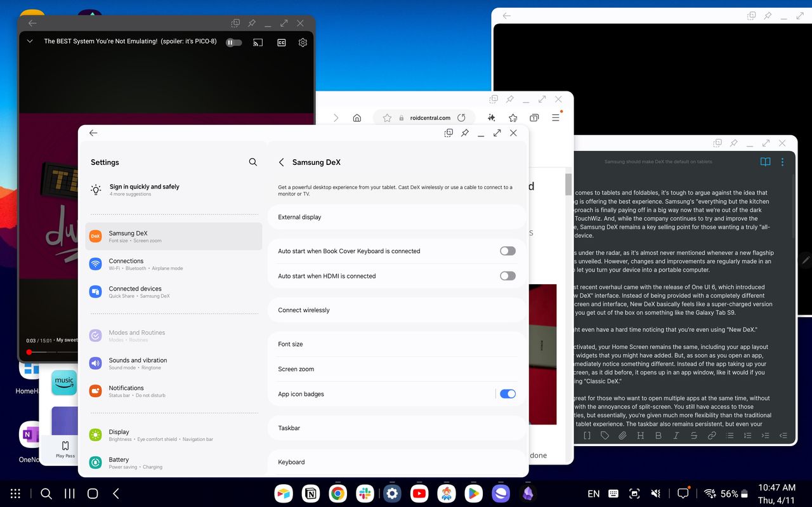Back arrow in YouTube window title bar
812x507 pixels.
[32, 23]
